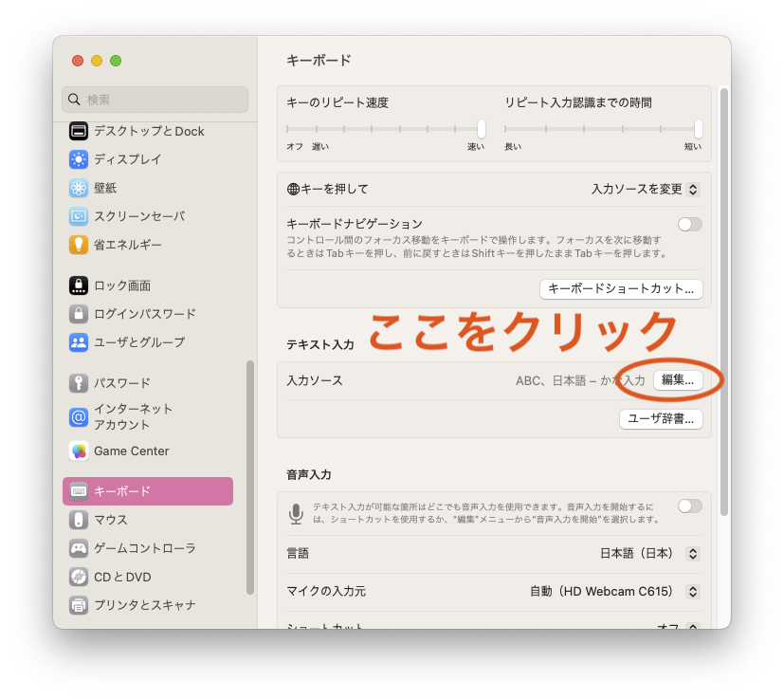Open the Game Center colorful icon
This screenshot has height=699, width=784.
[79, 451]
